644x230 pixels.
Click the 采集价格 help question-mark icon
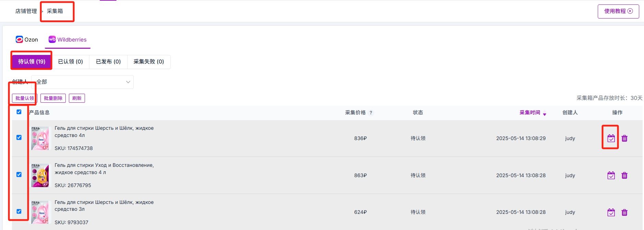pos(371,113)
